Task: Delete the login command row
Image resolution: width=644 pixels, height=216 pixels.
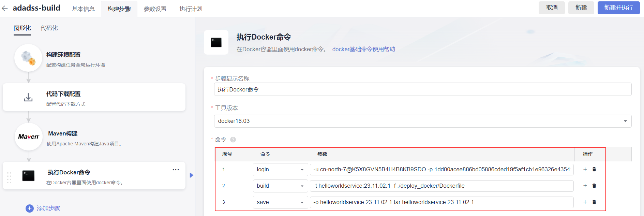Action: pyautogui.click(x=594, y=169)
